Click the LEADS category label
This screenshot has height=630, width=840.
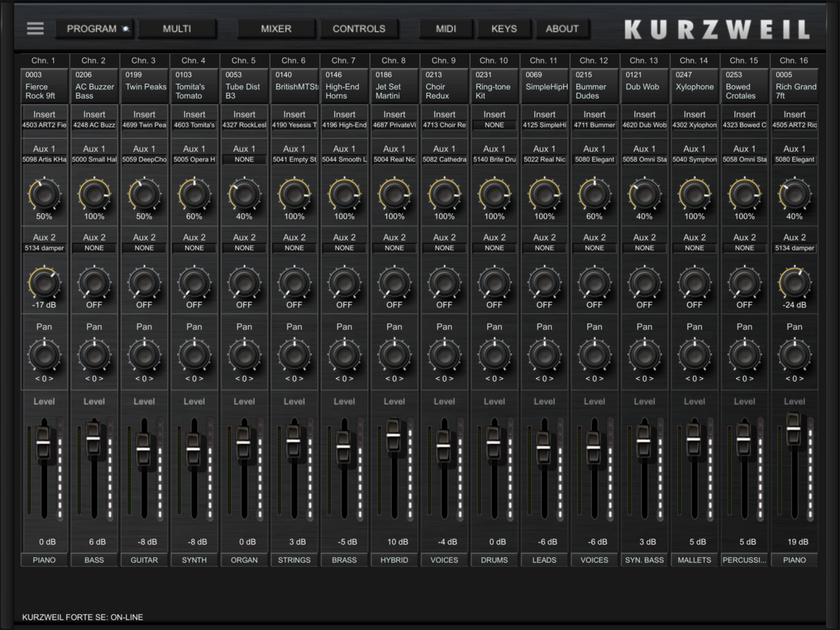(x=545, y=560)
